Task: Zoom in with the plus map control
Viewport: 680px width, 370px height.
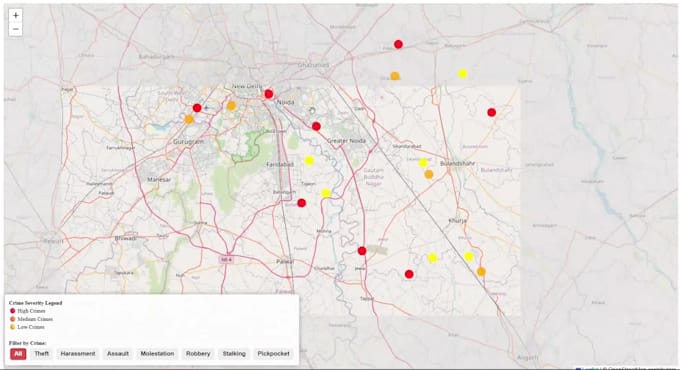Action: pos(16,15)
